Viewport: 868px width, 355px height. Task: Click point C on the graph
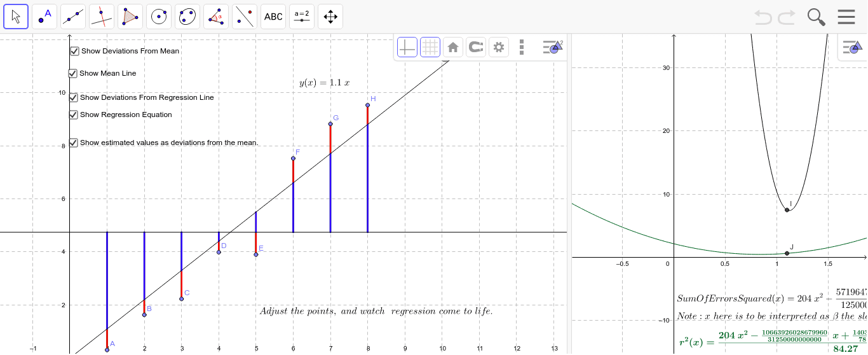point(181,299)
